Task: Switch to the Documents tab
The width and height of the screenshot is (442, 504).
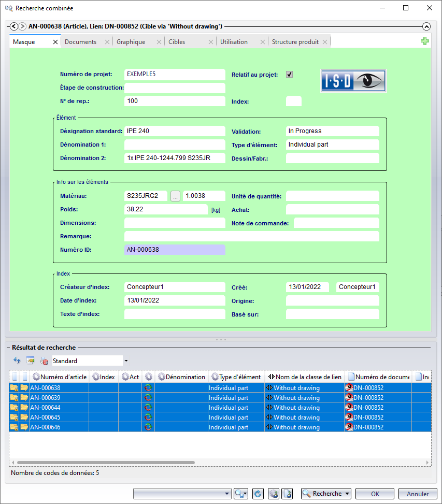Action: (x=80, y=42)
